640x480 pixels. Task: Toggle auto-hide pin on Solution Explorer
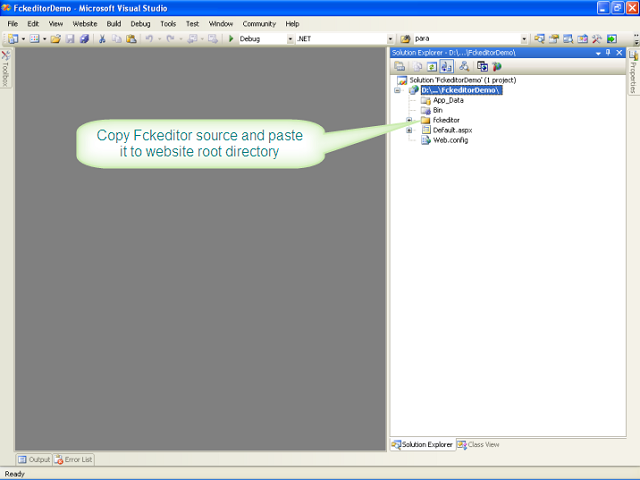point(608,52)
